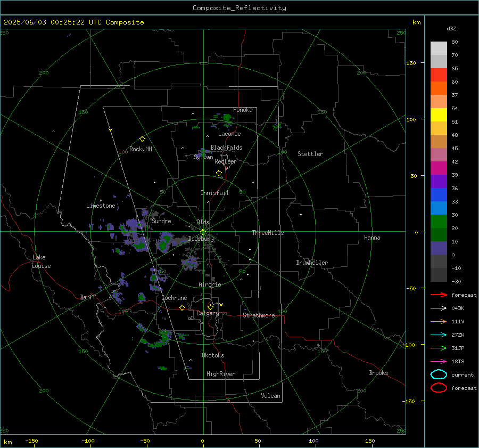Click the Strathmore city label

(x=259, y=315)
